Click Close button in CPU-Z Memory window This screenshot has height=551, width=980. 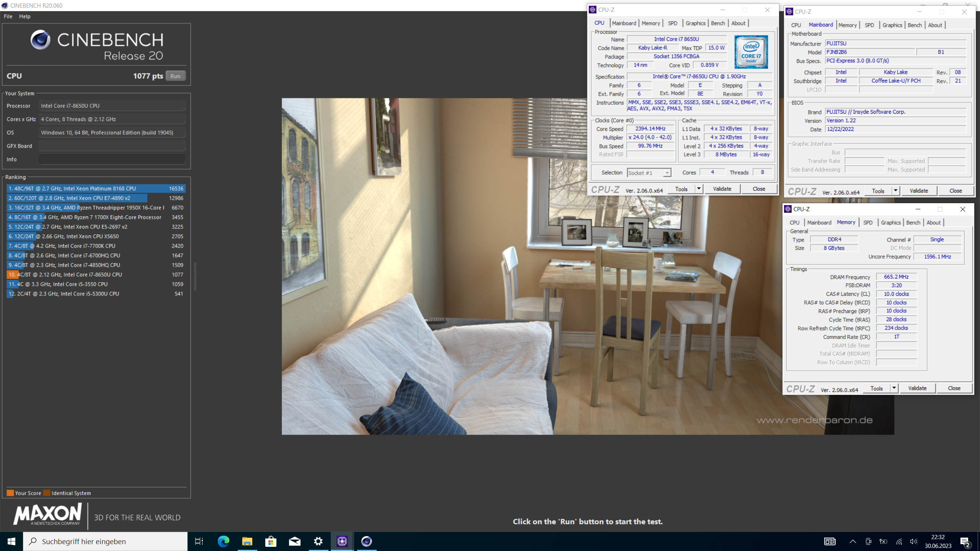pos(954,388)
